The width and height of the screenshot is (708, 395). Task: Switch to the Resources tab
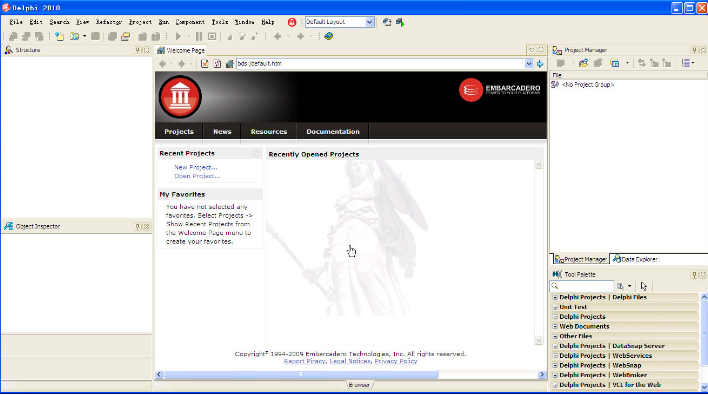[269, 131]
